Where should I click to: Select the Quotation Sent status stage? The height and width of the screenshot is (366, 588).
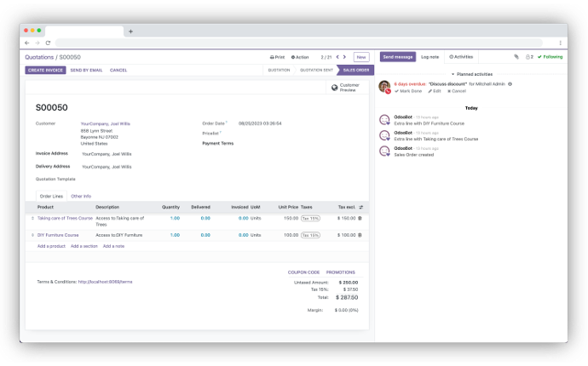[316, 70]
